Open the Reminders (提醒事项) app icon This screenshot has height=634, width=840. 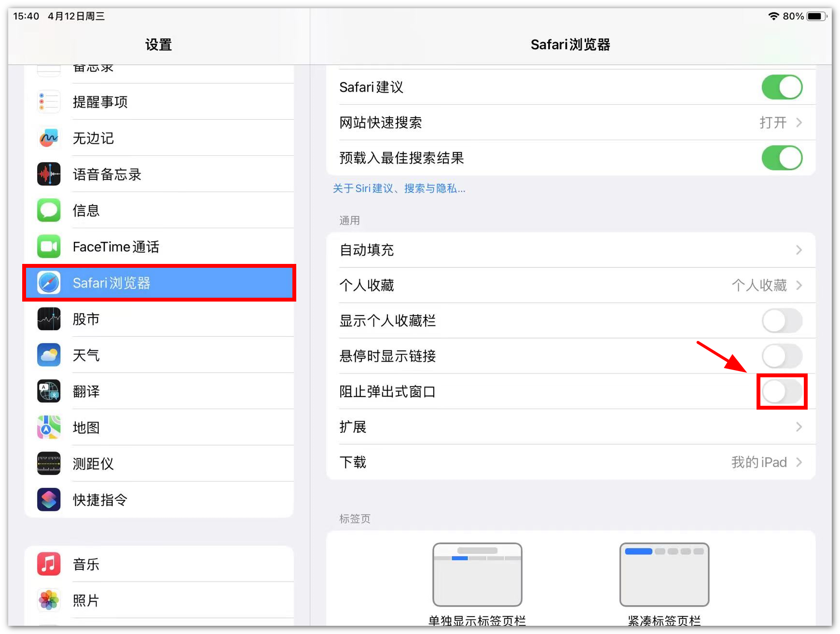click(x=49, y=102)
